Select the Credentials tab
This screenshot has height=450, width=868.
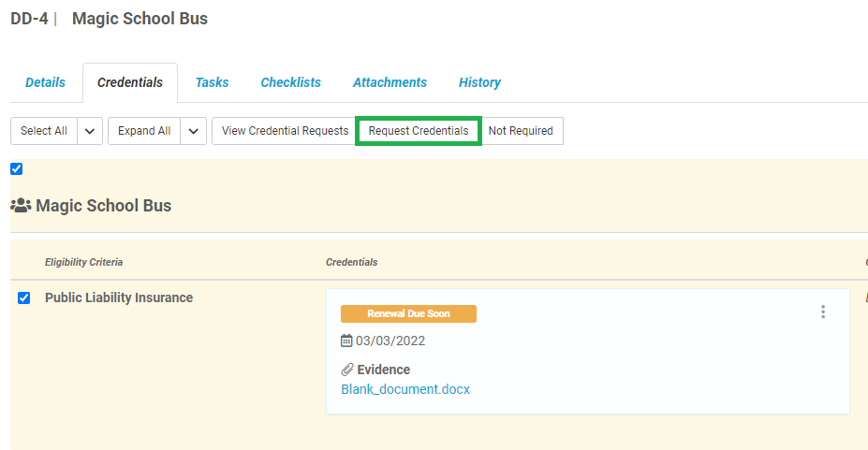(130, 82)
